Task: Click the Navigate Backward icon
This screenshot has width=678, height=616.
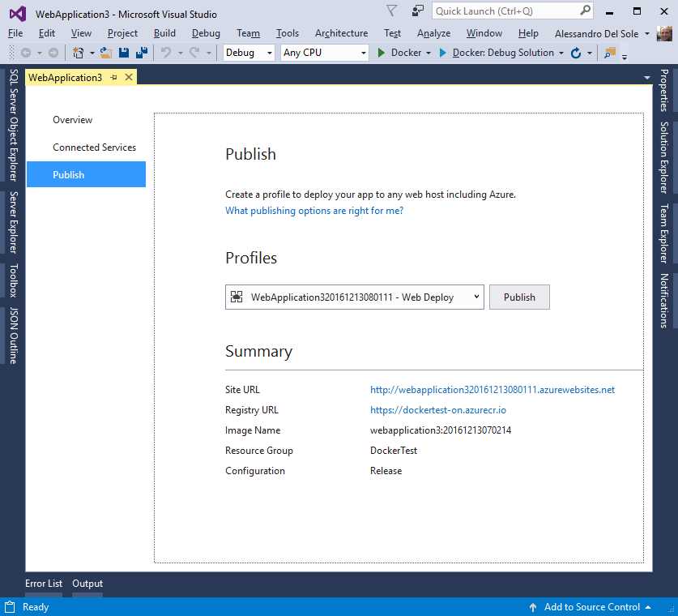Action: pyautogui.click(x=27, y=52)
